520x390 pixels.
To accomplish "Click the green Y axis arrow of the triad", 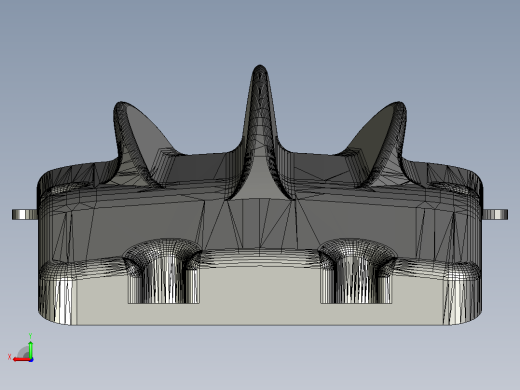I will tap(31, 349).
